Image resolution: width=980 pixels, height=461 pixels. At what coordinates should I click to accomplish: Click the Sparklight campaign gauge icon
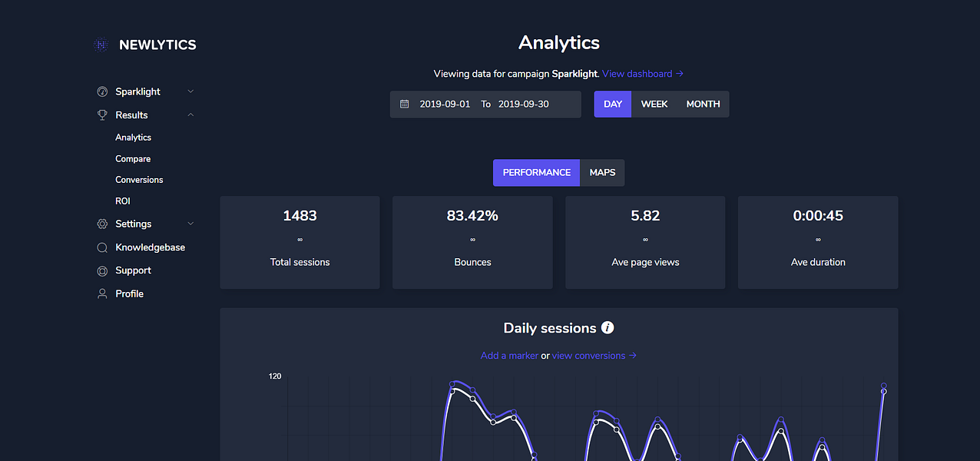click(102, 91)
